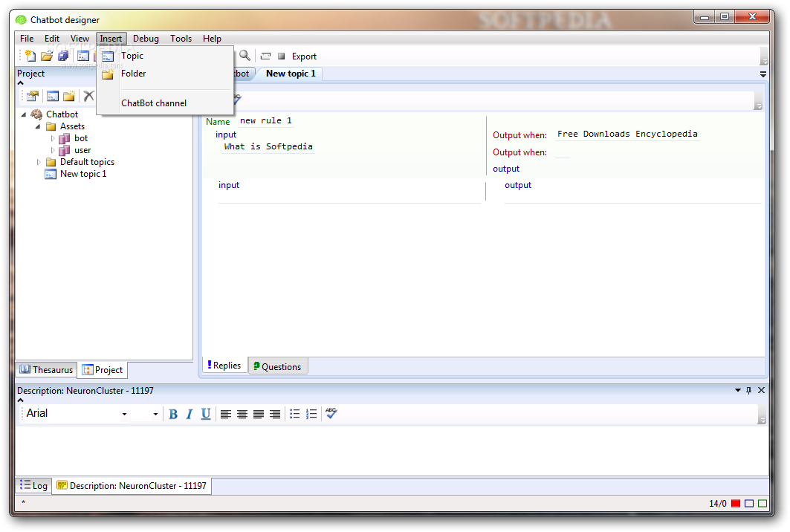The width and height of the screenshot is (790, 532).
Task: Click new folder icon in Project panel
Action: [x=69, y=96]
